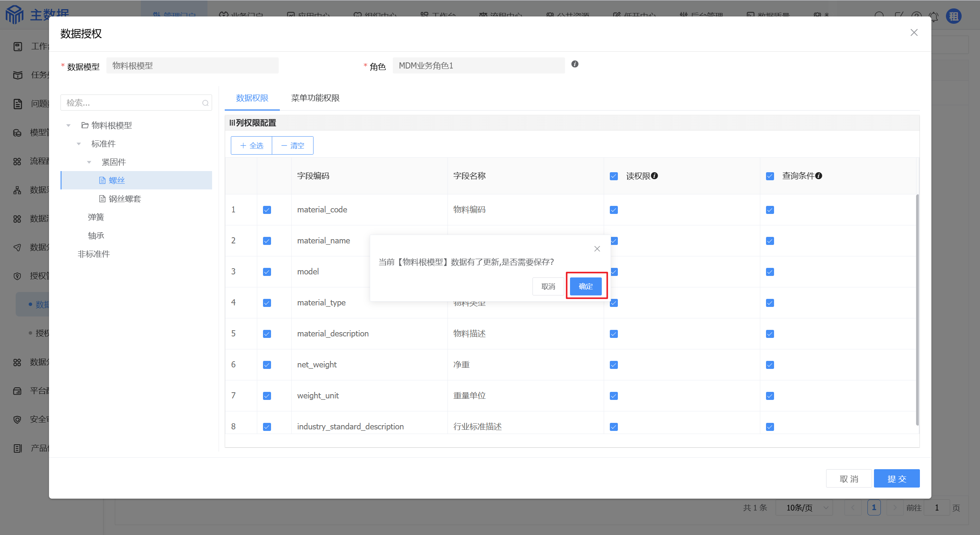Screen dimensions: 980x535
Task: Click 确定 to confirm saving changes
Action: pyautogui.click(x=585, y=286)
